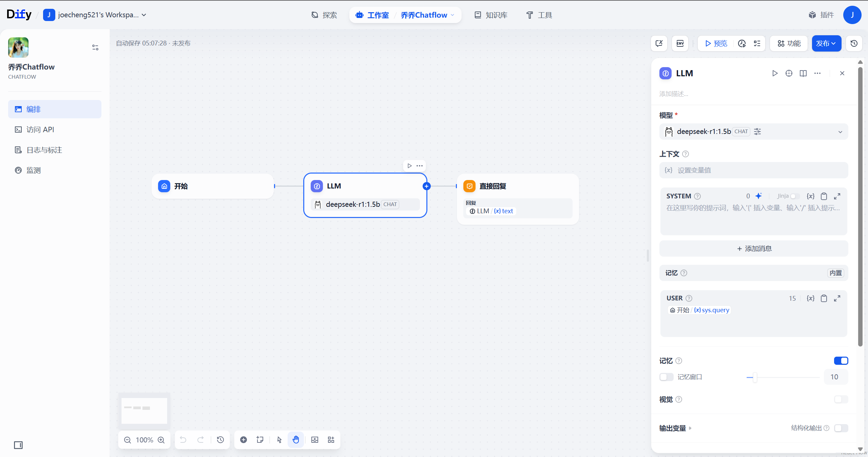Open the 发布 publish dropdown
The image size is (868, 457).
click(826, 43)
